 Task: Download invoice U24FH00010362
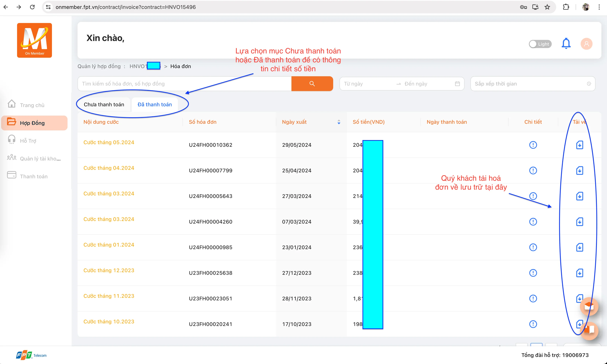pos(579,145)
